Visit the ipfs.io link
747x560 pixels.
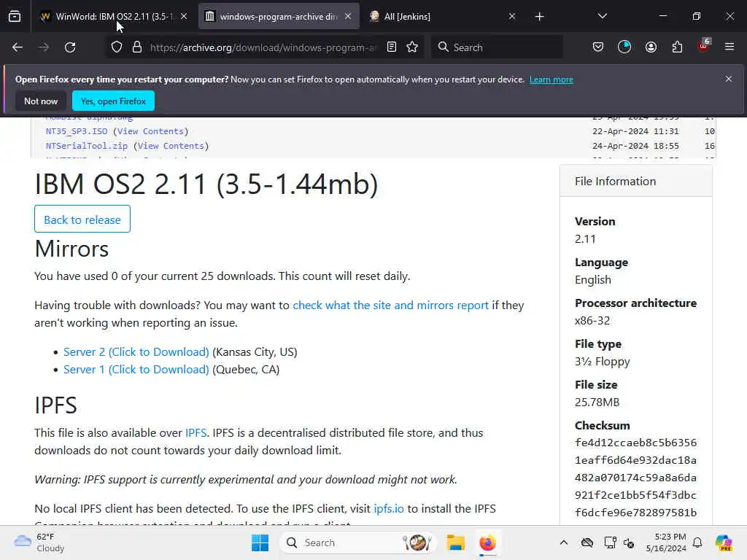[x=389, y=508]
